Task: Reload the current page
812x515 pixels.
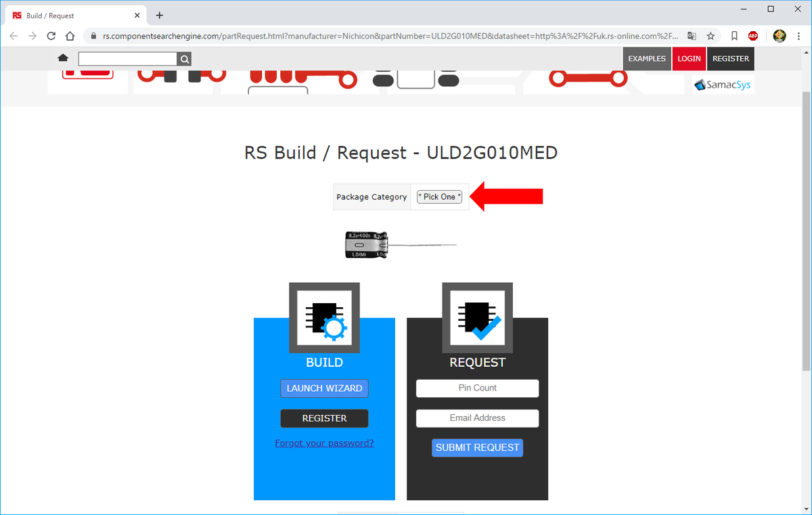Action: [51, 36]
